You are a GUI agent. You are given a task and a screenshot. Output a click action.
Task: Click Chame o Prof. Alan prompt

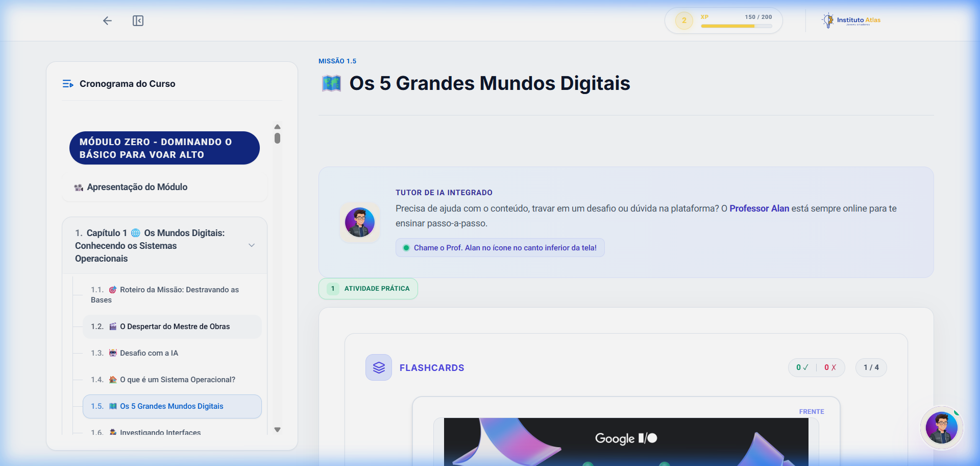pos(500,248)
